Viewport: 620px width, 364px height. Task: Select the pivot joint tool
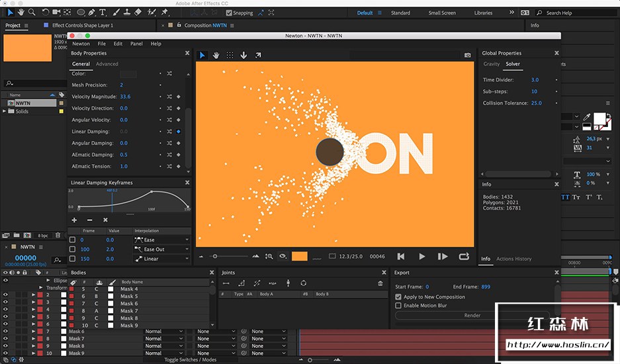[242, 283]
